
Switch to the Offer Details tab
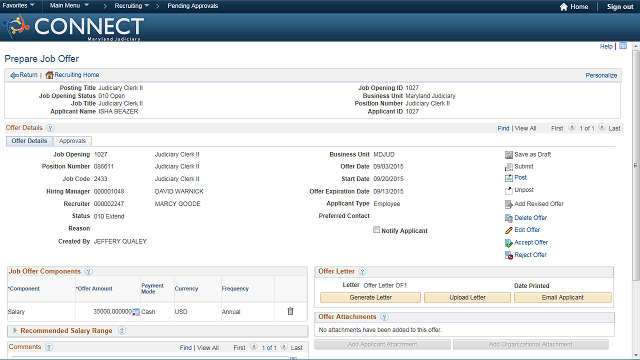click(29, 141)
